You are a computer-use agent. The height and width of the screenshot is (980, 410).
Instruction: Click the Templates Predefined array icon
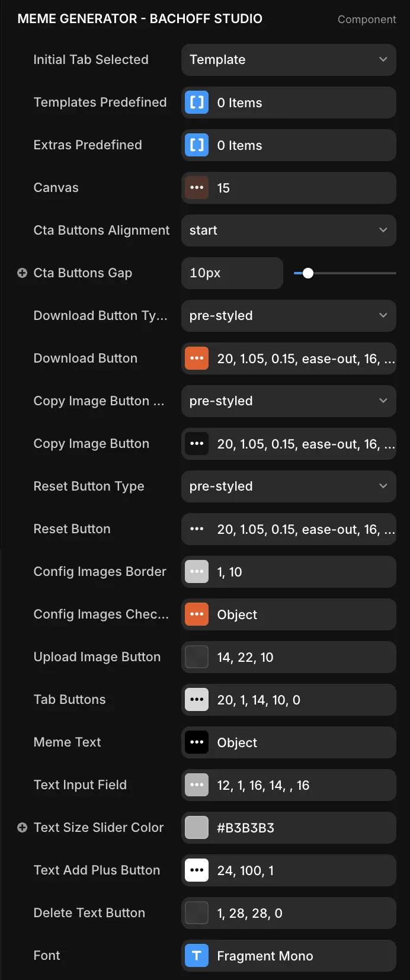(197, 103)
